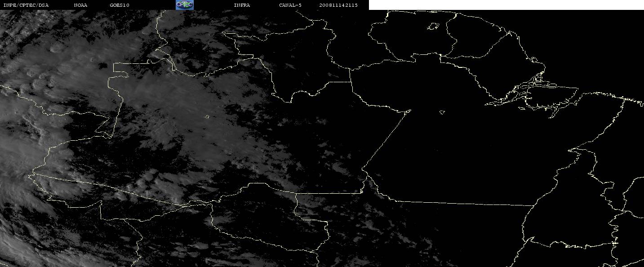Click the INPE/CPTEC/DSA header text
Screen dimensions: 644x267
[26, 5]
